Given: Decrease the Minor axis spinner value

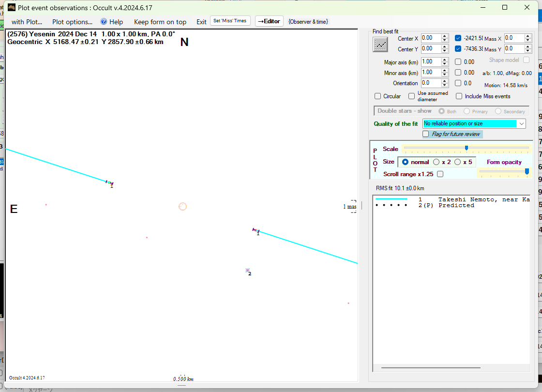Looking at the screenshot, I should click(x=445, y=75).
